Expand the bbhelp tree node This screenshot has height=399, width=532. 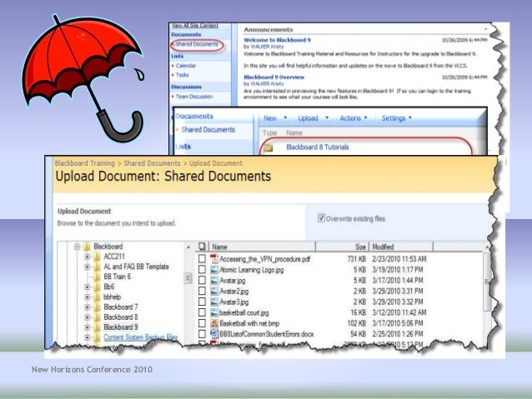tap(88, 297)
